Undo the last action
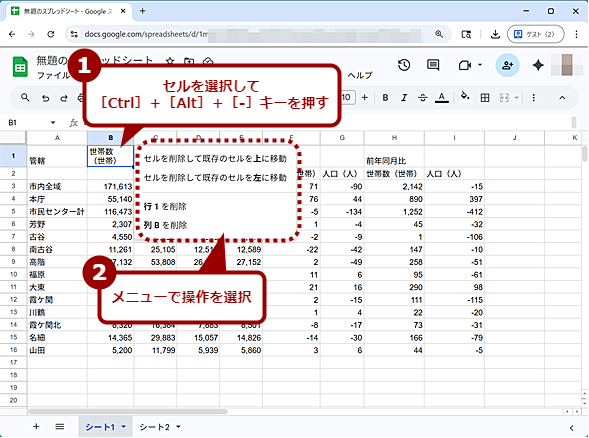The image size is (589, 438). [45, 98]
